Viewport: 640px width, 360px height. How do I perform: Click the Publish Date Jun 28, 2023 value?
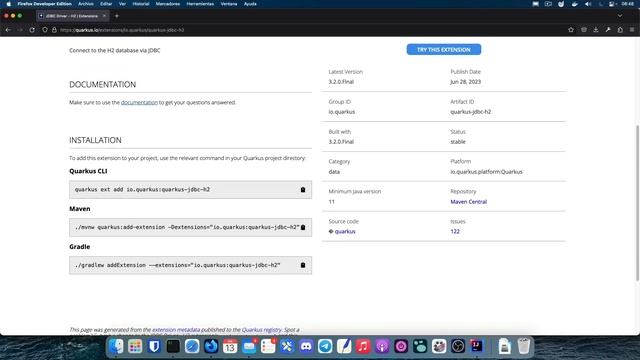[466, 82]
